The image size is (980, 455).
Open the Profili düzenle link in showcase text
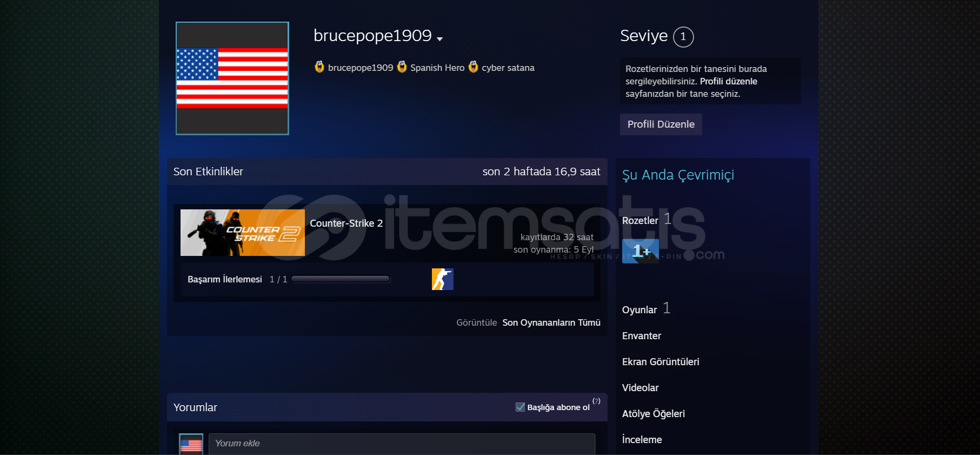[729, 81]
